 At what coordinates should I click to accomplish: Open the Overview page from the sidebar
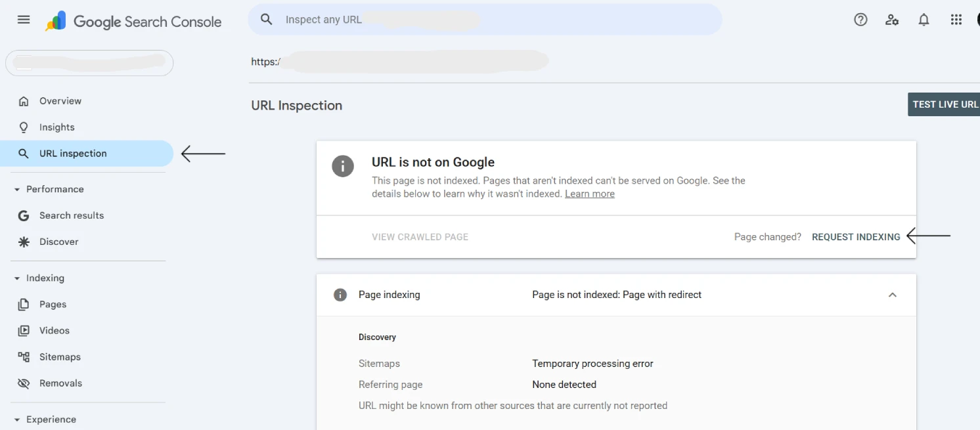60,100
